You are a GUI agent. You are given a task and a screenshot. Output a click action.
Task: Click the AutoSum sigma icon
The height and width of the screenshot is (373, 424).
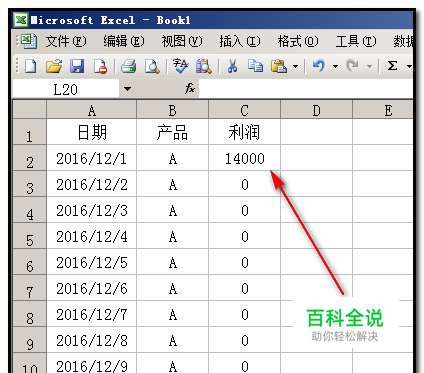pos(392,66)
